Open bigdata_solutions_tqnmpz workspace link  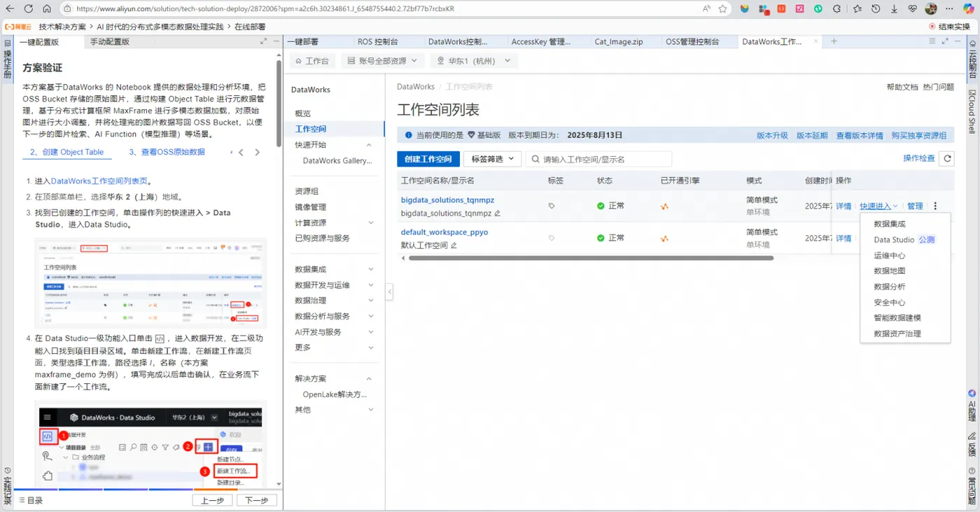coord(447,200)
